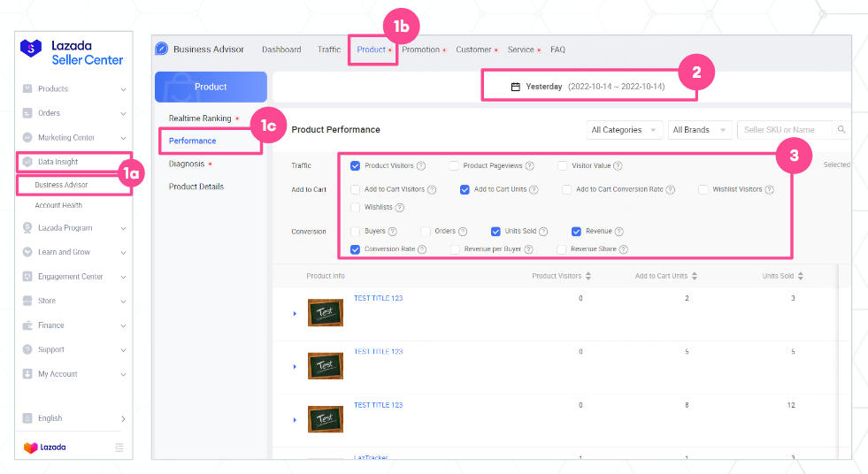Click sort arrows on Add to Cart Units column
This screenshot has width=868, height=474.
694,276
